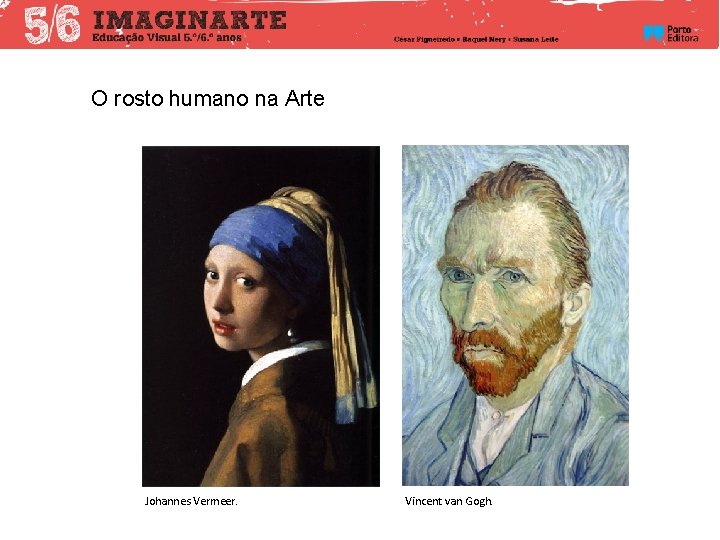The image size is (720, 540).
Task: Click Van Gogh's orange beard
Action: tap(506, 356)
